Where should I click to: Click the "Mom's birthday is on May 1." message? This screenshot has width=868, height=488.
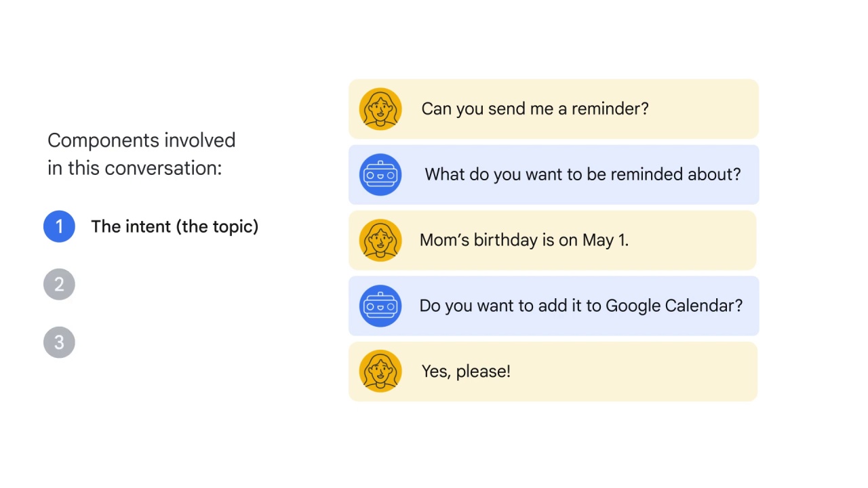(524, 240)
